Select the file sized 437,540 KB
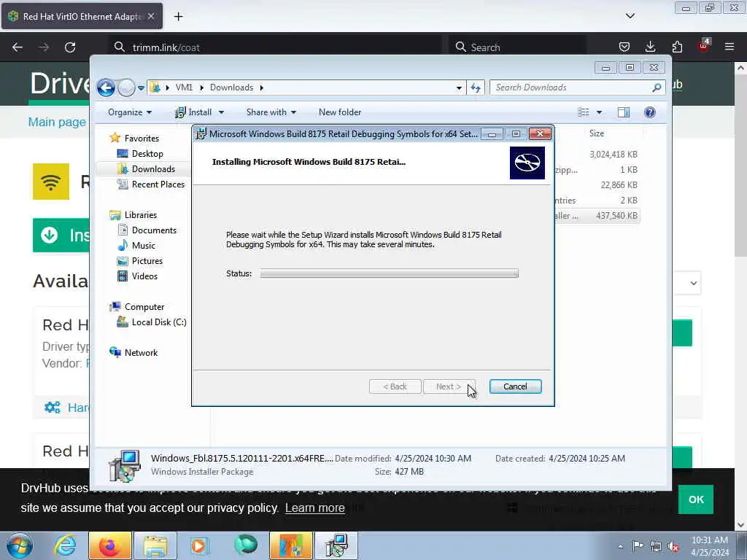747x560 pixels. coord(616,216)
